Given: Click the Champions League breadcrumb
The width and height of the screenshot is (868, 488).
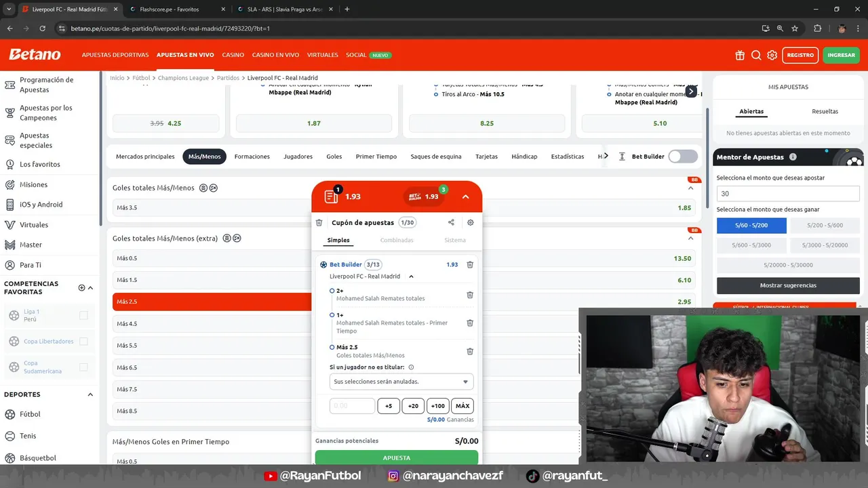Looking at the screenshot, I should (183, 78).
